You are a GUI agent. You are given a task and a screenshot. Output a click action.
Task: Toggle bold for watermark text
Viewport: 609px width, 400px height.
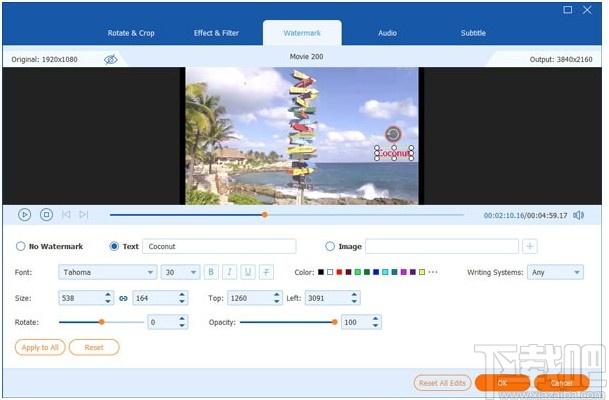pyautogui.click(x=211, y=272)
